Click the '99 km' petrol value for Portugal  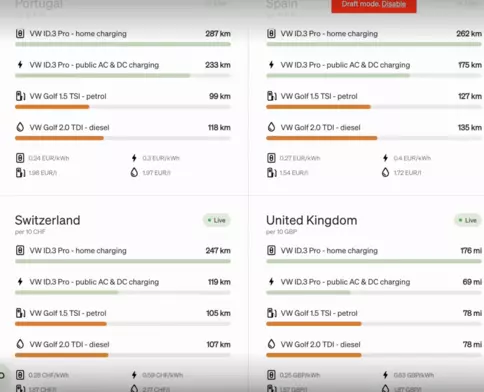pyautogui.click(x=220, y=96)
